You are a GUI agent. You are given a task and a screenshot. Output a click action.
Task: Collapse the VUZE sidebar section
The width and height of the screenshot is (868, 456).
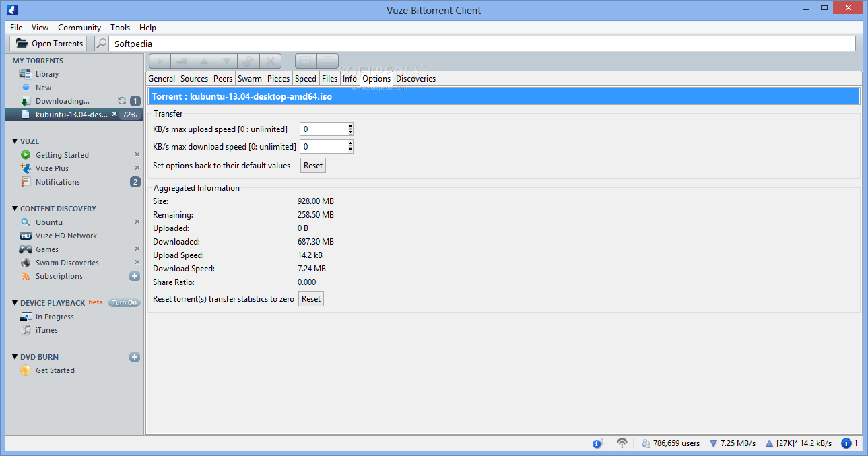pos(15,141)
